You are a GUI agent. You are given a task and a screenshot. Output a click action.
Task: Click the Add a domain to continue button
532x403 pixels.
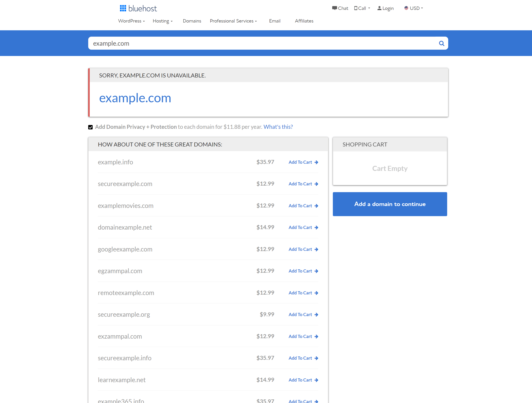390,204
